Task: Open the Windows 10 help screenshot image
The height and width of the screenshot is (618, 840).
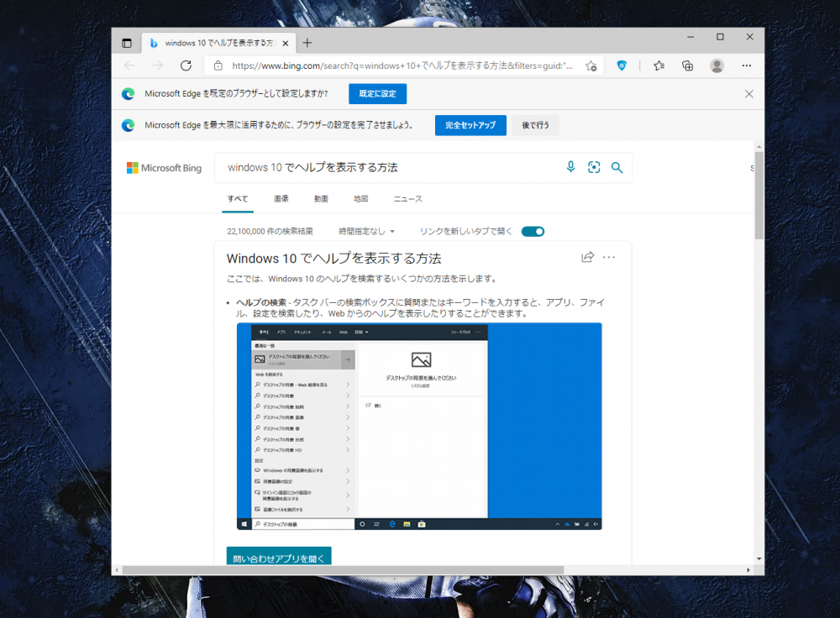Action: [x=419, y=427]
